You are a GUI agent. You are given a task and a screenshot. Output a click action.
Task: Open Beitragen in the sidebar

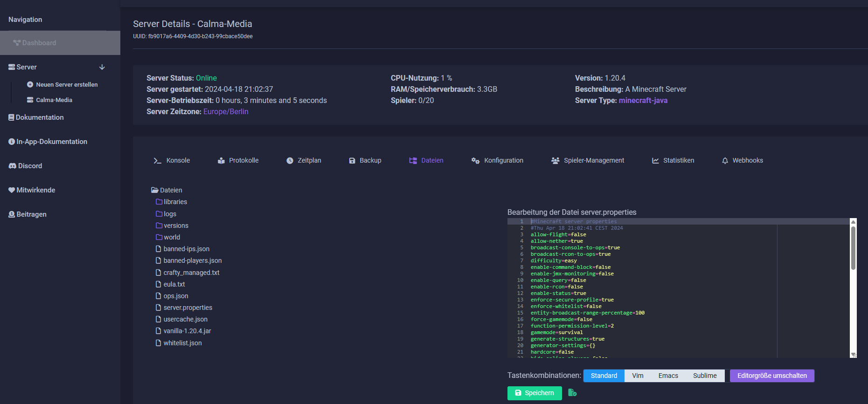click(x=31, y=214)
